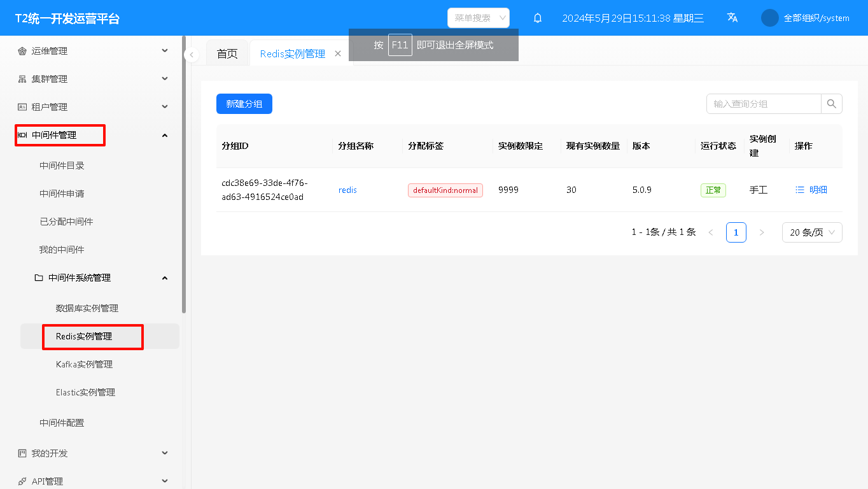Switch to the 首页 tab

[227, 54]
